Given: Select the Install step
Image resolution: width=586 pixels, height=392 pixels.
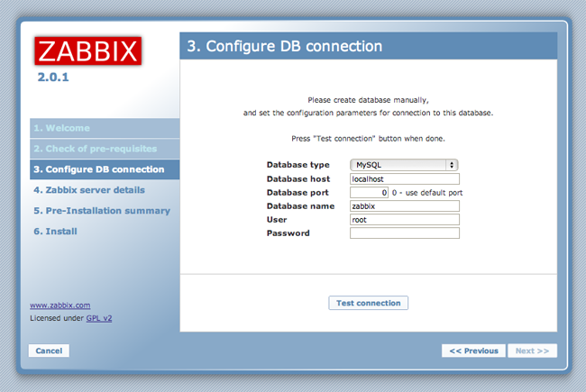Looking at the screenshot, I should [55, 232].
